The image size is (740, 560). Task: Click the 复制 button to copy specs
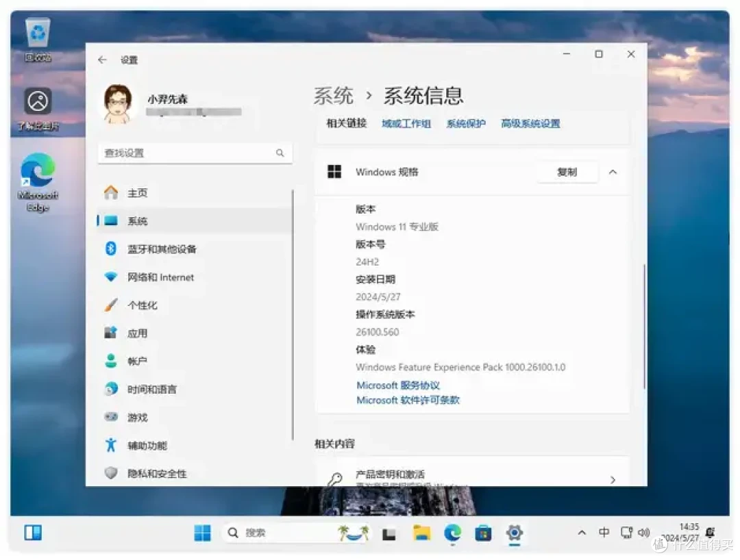pos(567,172)
